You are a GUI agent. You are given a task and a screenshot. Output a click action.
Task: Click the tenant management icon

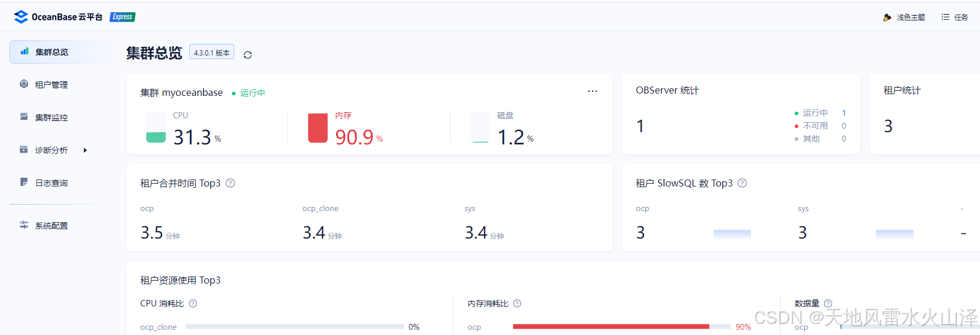[x=24, y=84]
